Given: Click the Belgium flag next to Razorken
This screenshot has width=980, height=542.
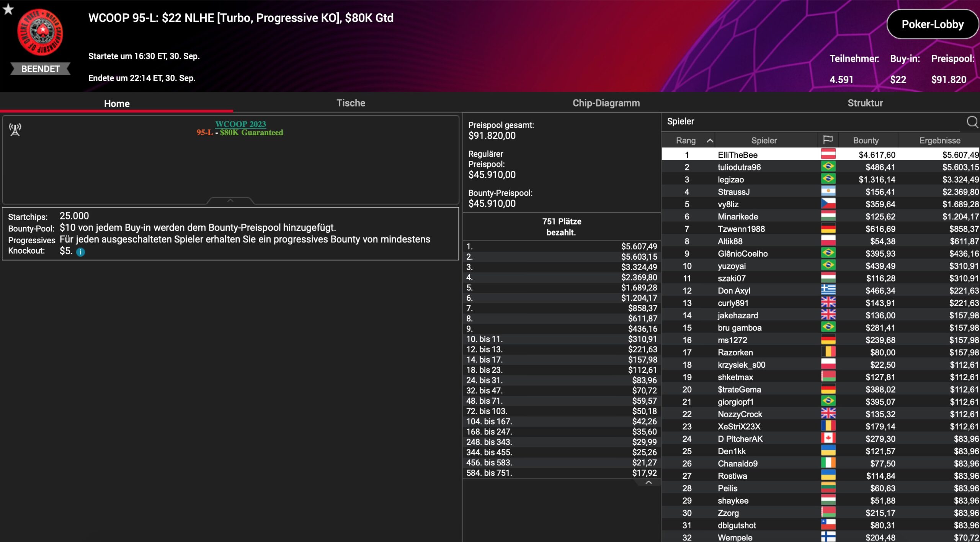Looking at the screenshot, I should pyautogui.click(x=828, y=352).
